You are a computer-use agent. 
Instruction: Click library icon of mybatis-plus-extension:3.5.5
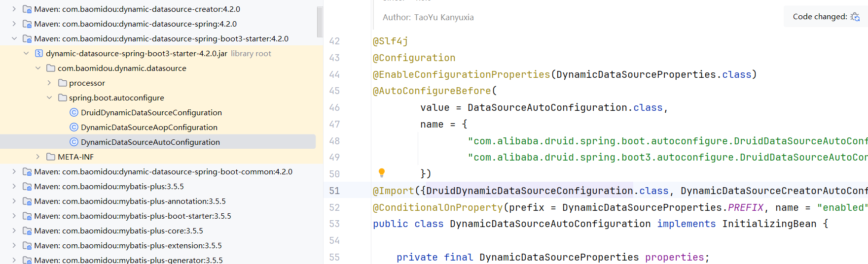click(x=27, y=245)
